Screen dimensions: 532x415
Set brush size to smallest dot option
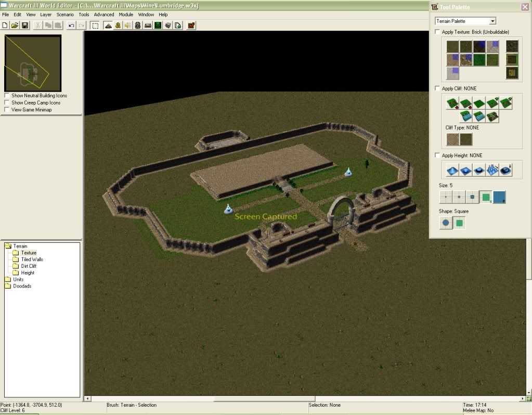[446, 197]
